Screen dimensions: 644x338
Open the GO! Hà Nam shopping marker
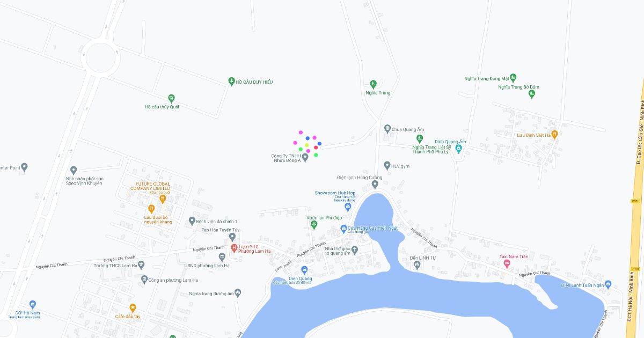33,305
